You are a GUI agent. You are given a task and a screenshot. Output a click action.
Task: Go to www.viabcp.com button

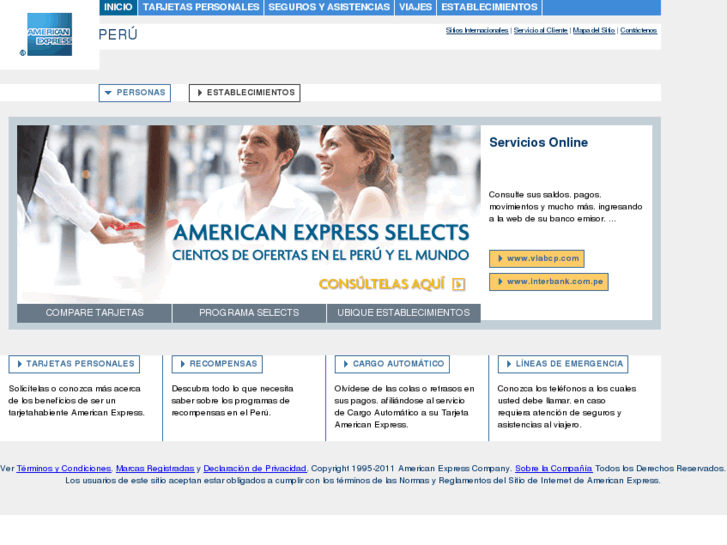point(537,259)
